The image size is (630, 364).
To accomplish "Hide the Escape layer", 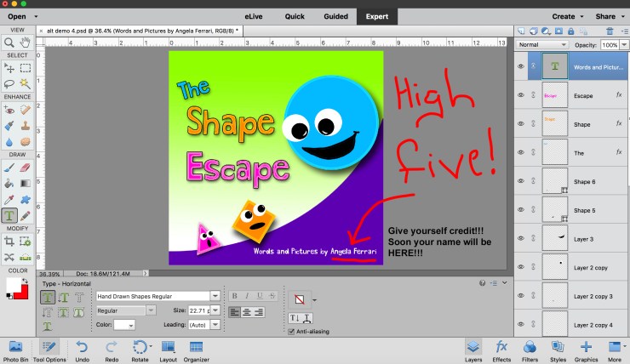I will coord(520,96).
